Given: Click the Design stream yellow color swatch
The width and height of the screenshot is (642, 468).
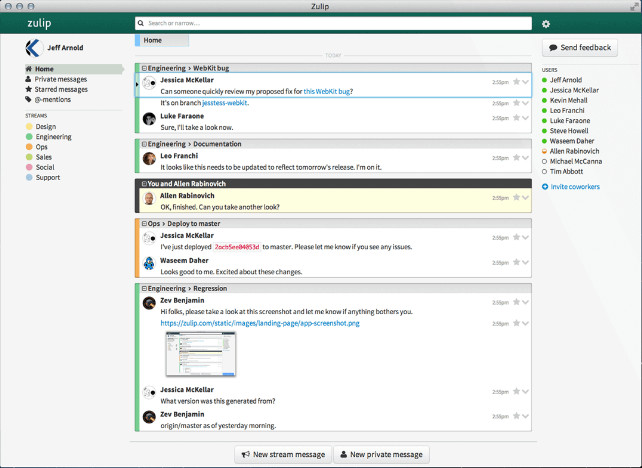Looking at the screenshot, I should [29, 127].
